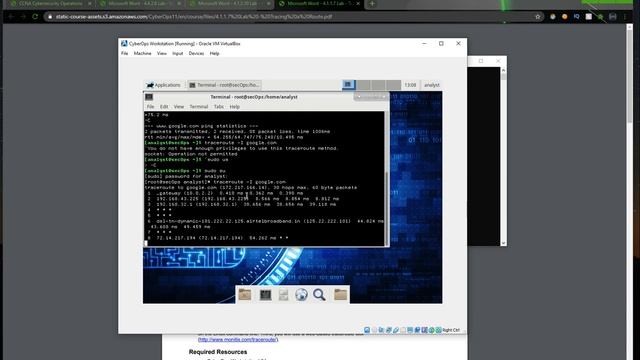Switch to the first workspace in the pager
This screenshot has height=360, width=640.
[349, 84]
